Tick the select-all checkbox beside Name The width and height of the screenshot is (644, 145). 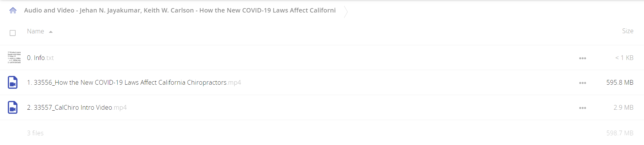pyautogui.click(x=13, y=33)
